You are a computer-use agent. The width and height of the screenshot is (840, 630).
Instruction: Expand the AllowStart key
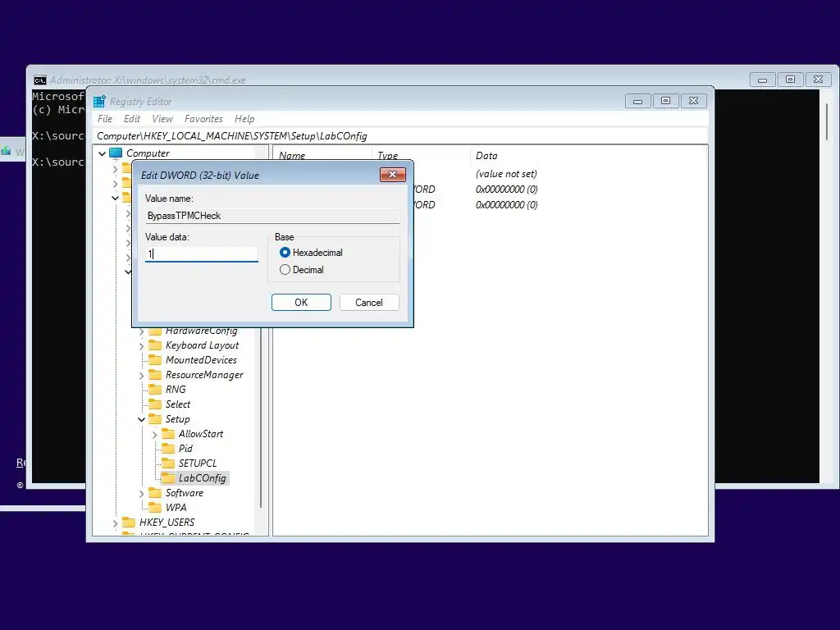coord(155,435)
